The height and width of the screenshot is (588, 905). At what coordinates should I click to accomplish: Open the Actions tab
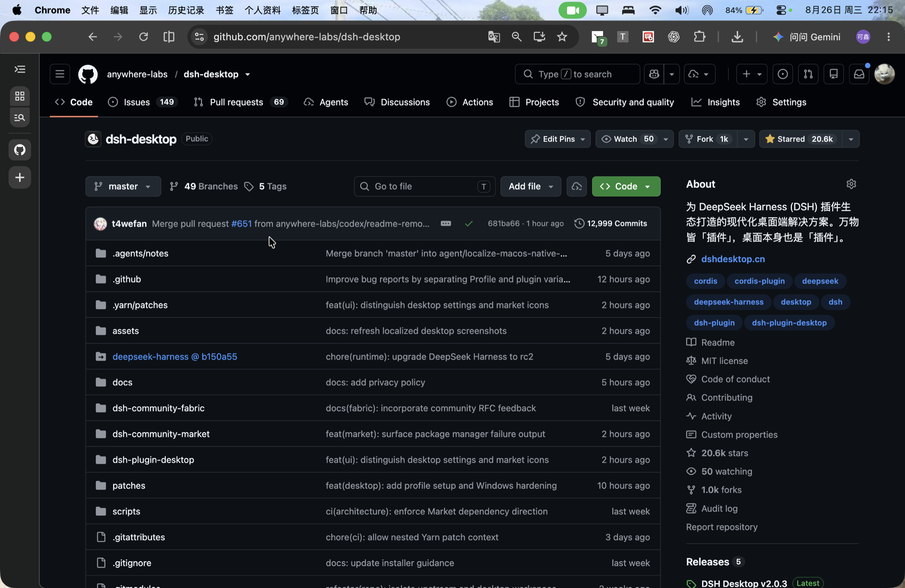[x=470, y=102]
